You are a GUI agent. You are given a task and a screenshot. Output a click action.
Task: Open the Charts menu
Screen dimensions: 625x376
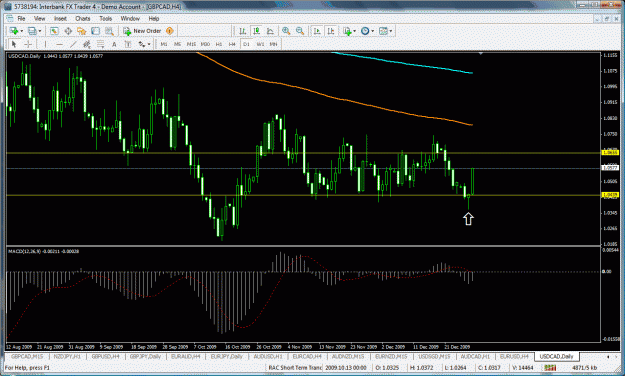83,18
